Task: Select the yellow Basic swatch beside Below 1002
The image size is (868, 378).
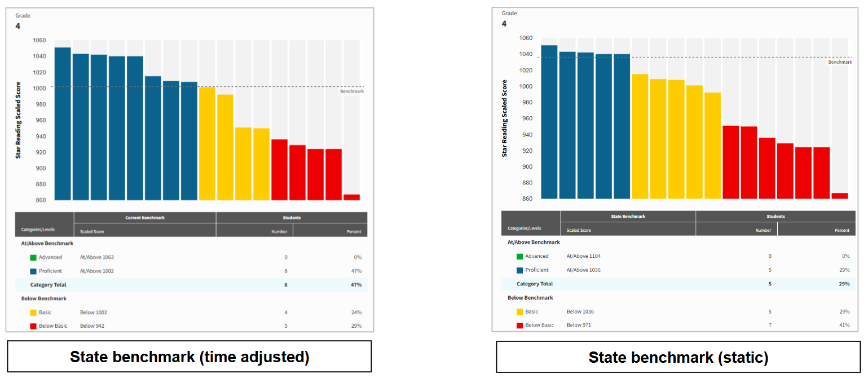Action: pos(33,313)
